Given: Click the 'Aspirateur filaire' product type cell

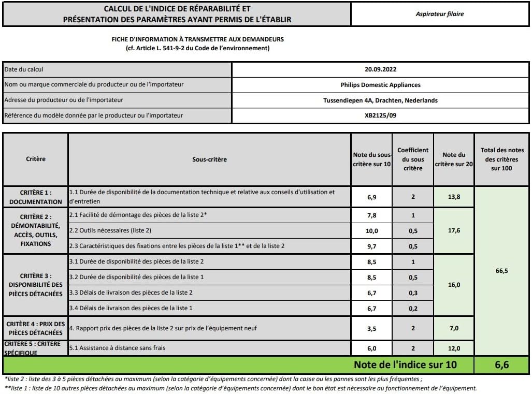Looking at the screenshot, I should [x=439, y=14].
